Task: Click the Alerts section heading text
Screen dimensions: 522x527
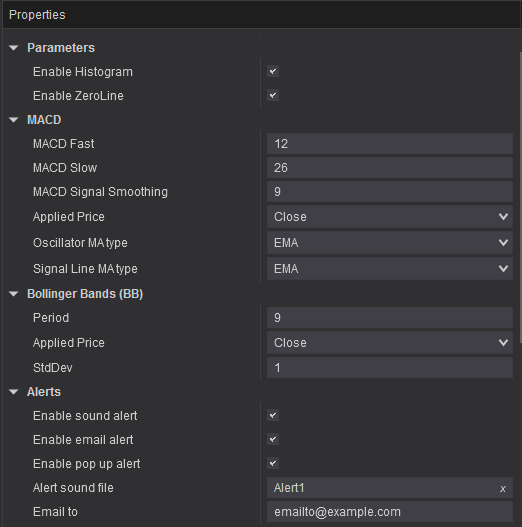Action: coord(44,392)
